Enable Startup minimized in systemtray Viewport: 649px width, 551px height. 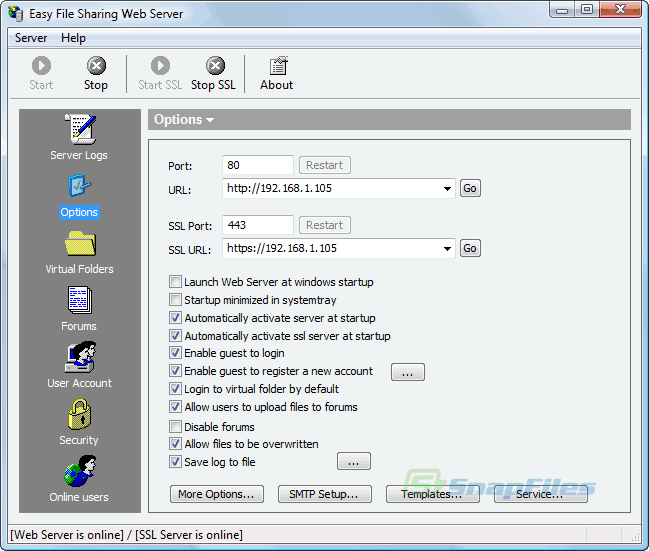pyautogui.click(x=175, y=300)
